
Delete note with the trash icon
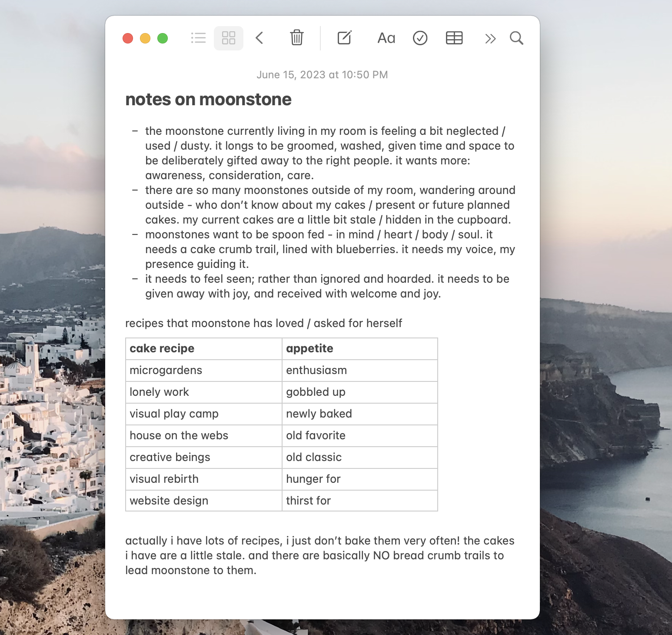click(x=297, y=38)
